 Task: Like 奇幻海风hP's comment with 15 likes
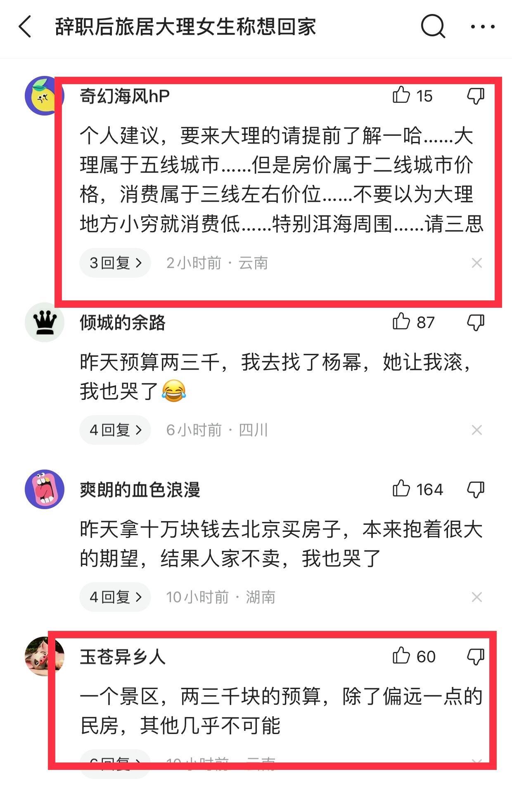point(412,96)
